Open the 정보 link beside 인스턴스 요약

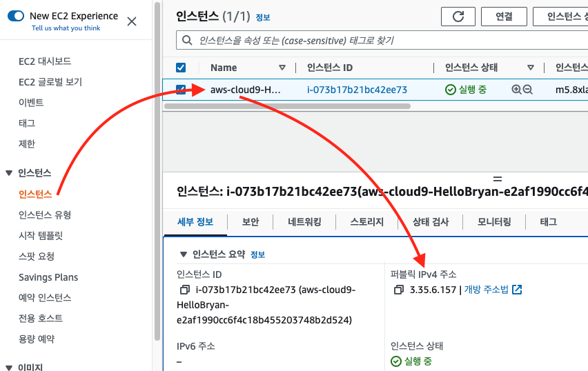(257, 255)
